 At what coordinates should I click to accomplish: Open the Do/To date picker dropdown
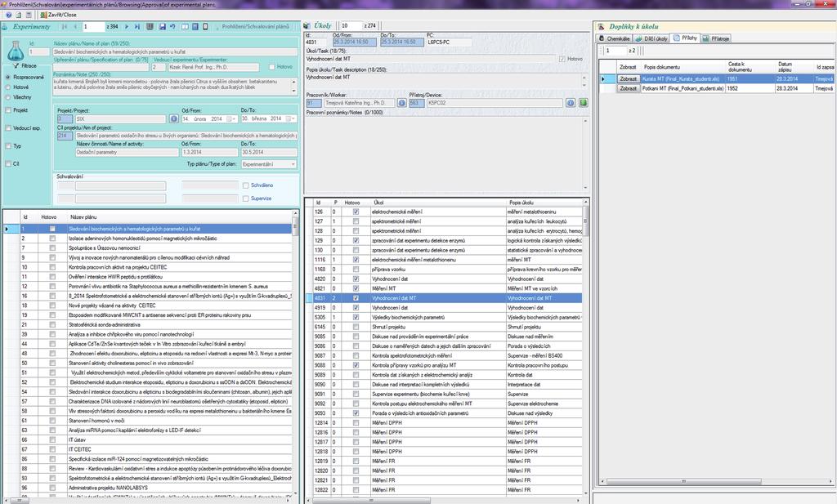point(291,119)
